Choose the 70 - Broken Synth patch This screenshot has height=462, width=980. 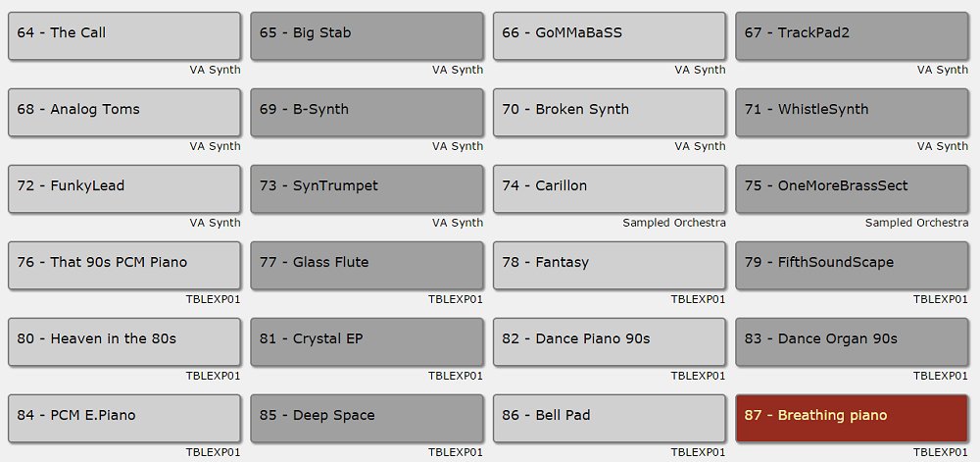click(610, 113)
